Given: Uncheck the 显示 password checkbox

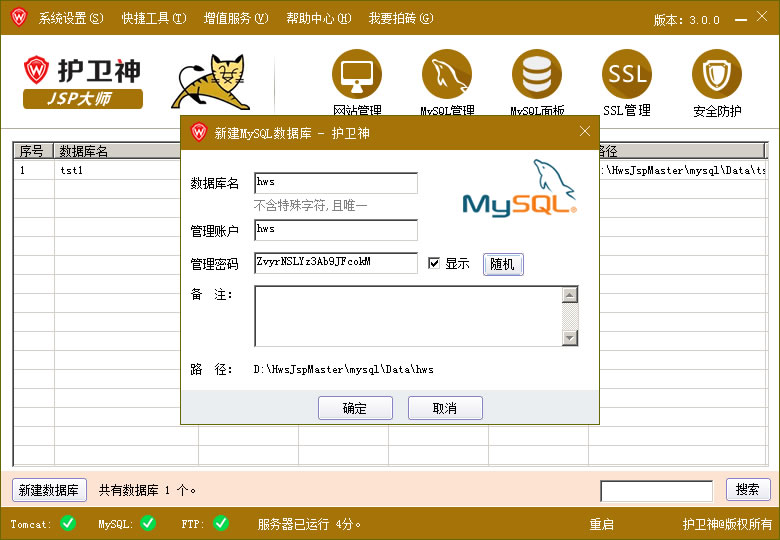Looking at the screenshot, I should point(434,263).
